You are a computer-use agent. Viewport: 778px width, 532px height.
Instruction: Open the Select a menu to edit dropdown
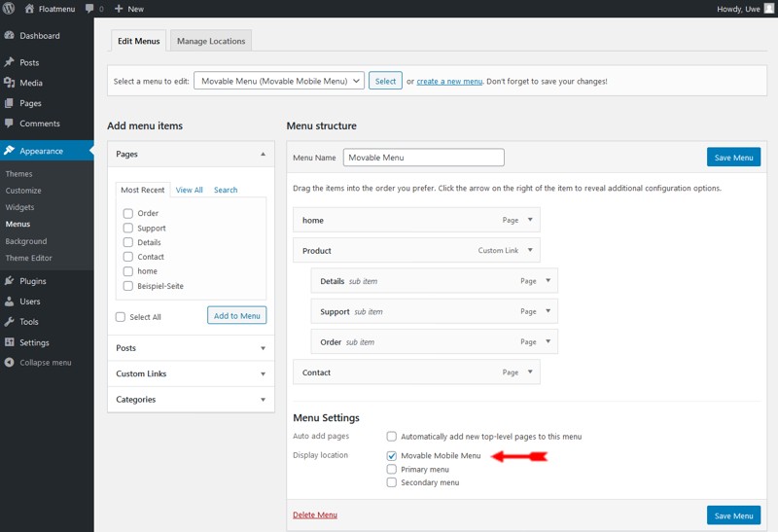tap(279, 81)
